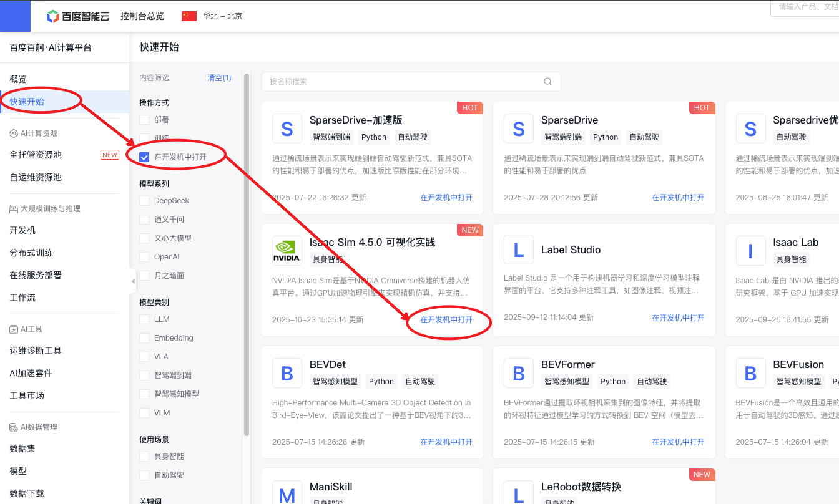The image size is (839, 504).
Task: Go to 控制台总览 in top bar
Action: point(142,16)
